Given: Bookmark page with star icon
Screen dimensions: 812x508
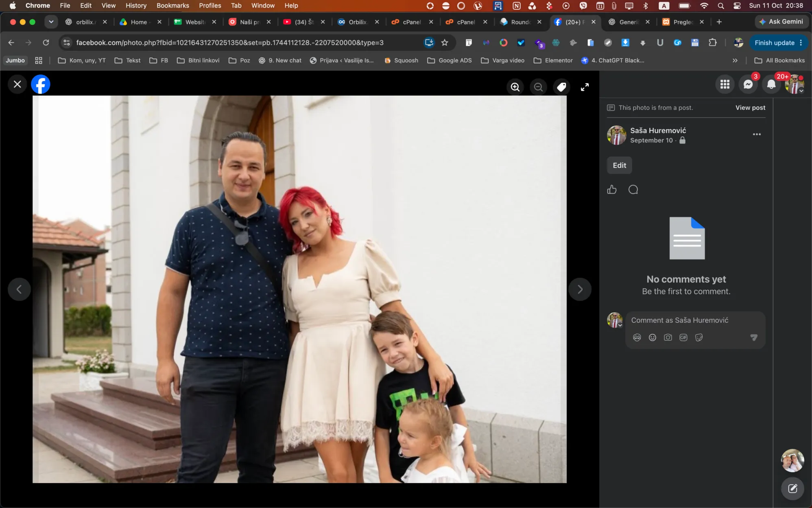Looking at the screenshot, I should (x=445, y=42).
